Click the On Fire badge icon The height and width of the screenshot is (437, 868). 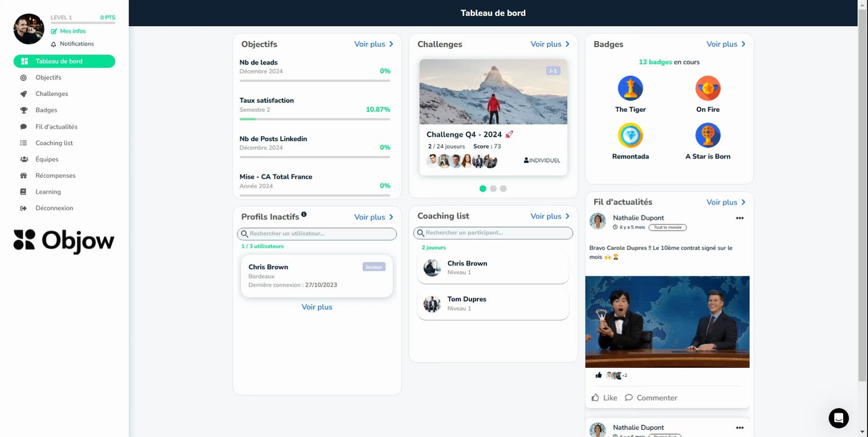[708, 88]
